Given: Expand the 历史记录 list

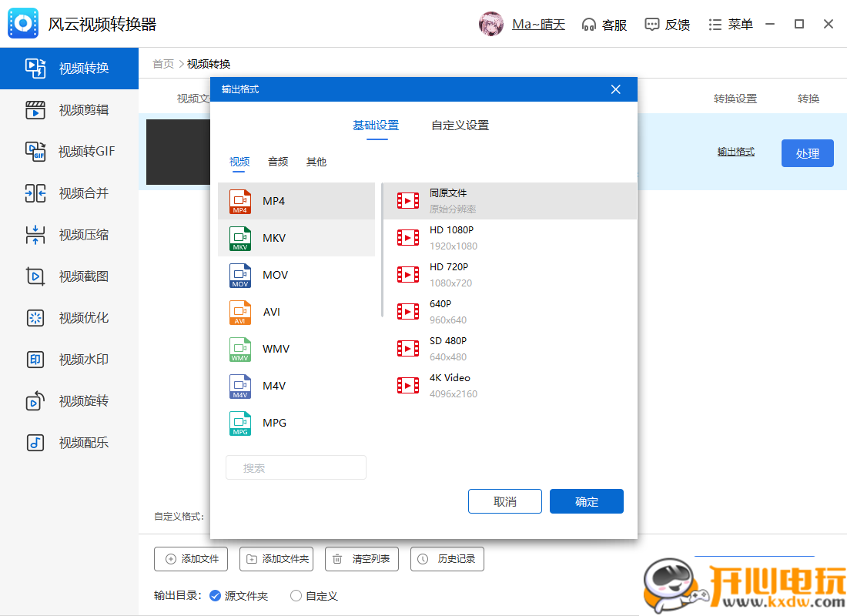Looking at the screenshot, I should coord(447,559).
